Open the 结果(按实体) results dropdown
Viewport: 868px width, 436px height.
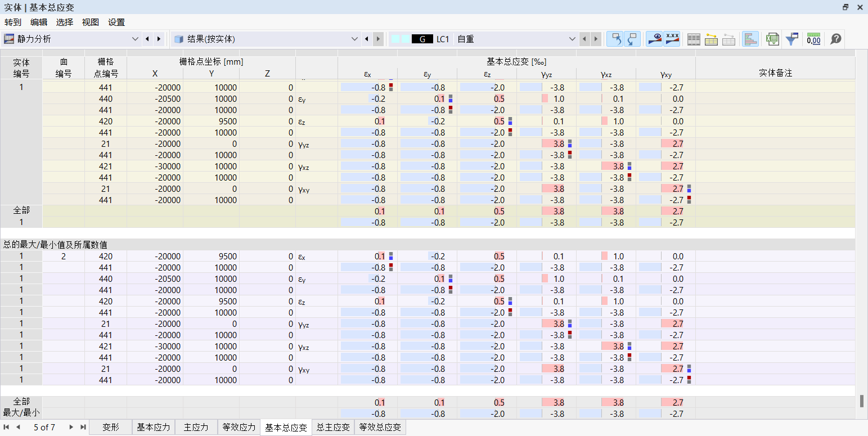(x=354, y=39)
